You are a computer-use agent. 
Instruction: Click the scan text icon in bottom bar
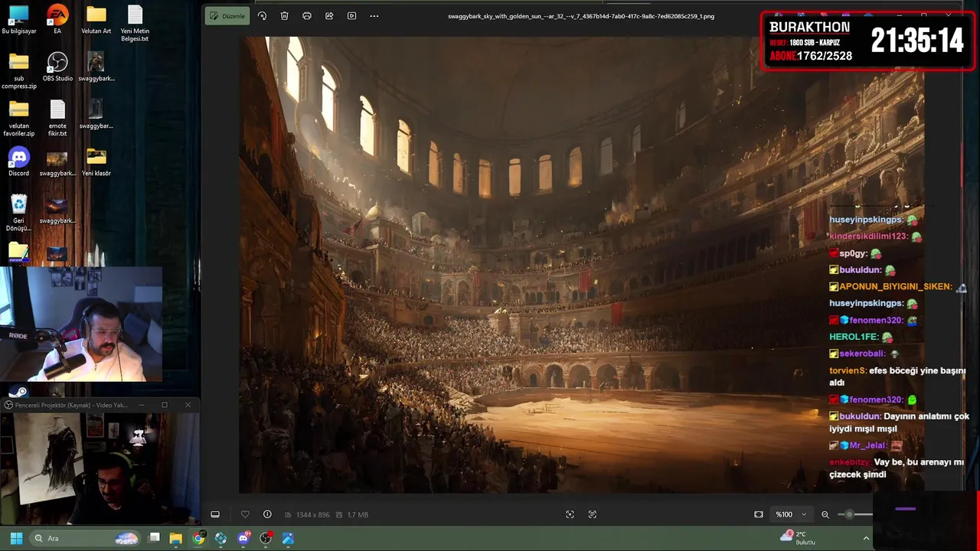pyautogui.click(x=592, y=514)
